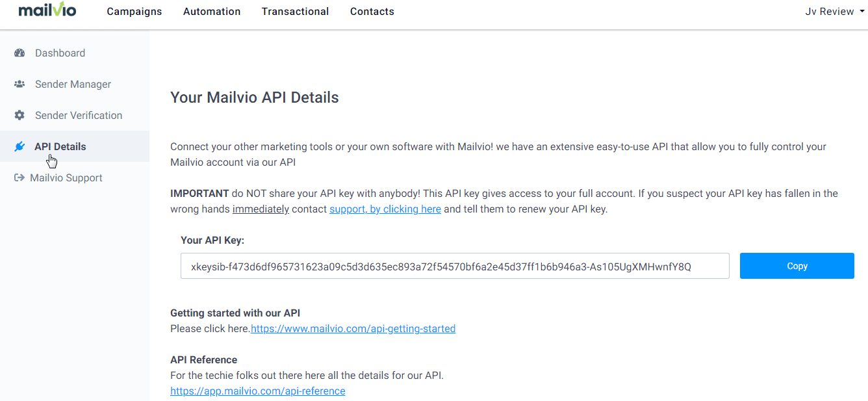The image size is (868, 401).
Task: Go to the Transactional section
Action: click(295, 12)
